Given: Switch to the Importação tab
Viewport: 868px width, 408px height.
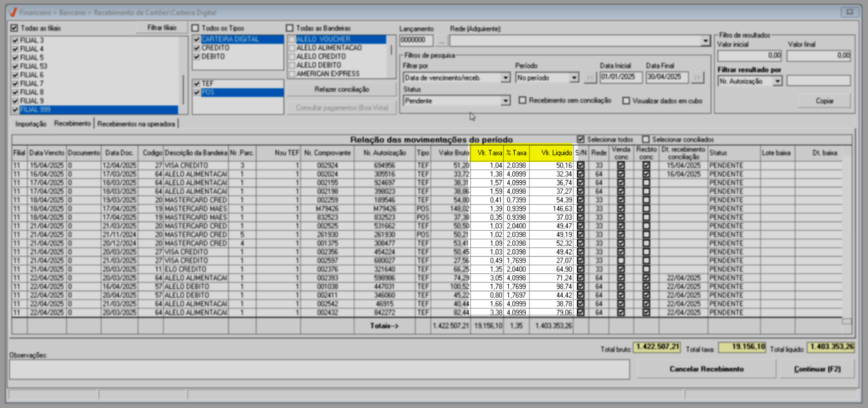Looking at the screenshot, I should (30, 124).
